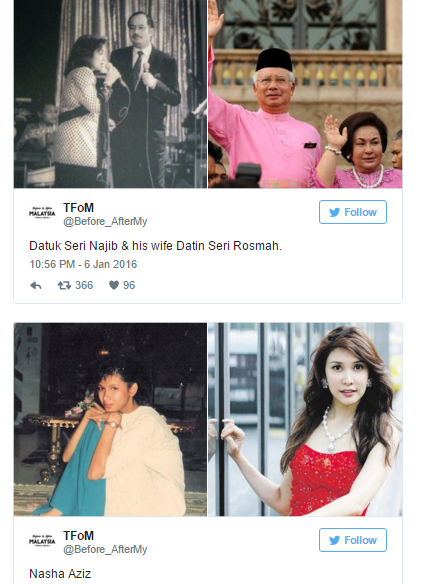Follow TFoM from the Nasha Aziz tweet

(353, 540)
